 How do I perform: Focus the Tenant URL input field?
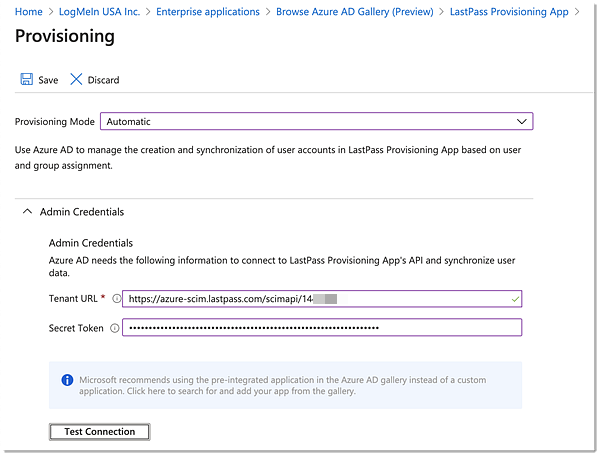pos(322,299)
